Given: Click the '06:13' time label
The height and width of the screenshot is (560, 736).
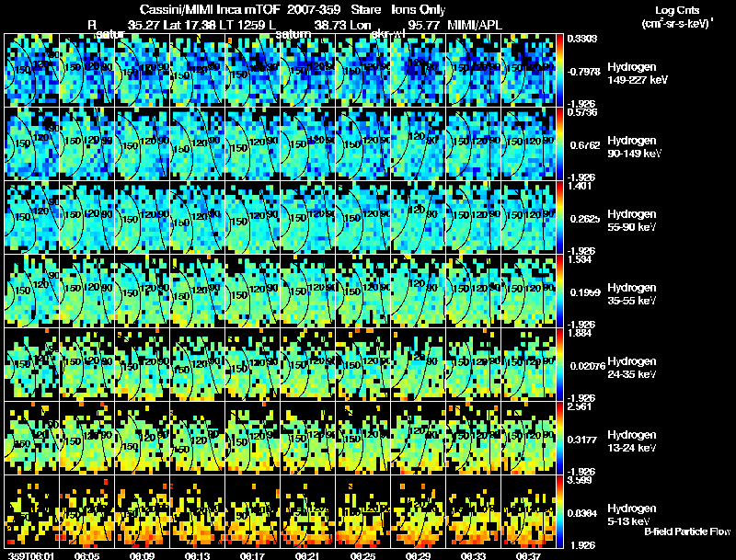Looking at the screenshot, I should [x=197, y=555].
